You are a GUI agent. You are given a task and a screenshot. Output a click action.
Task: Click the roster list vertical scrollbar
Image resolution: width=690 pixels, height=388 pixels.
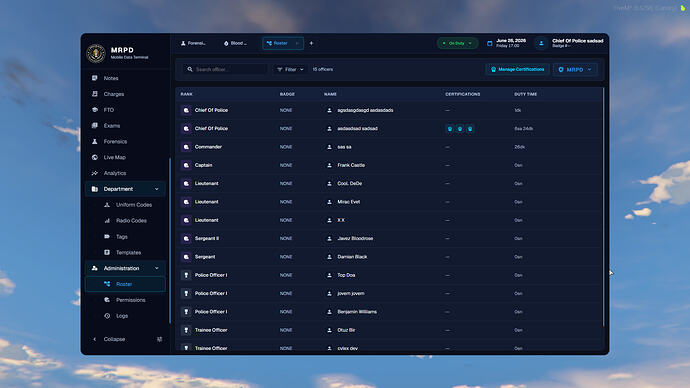(603, 207)
